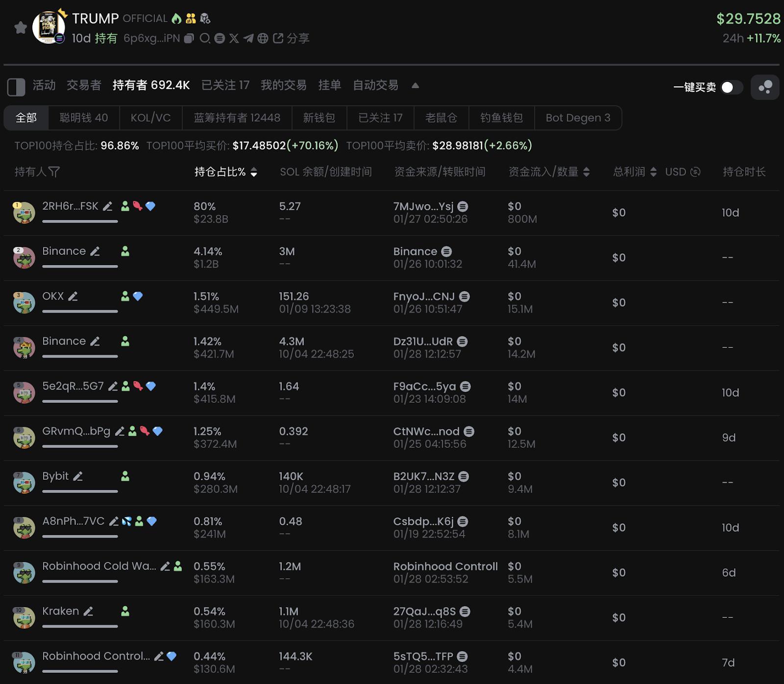Follow the Bybit holder via person icon
The width and height of the screenshot is (784, 684).
coord(125,476)
